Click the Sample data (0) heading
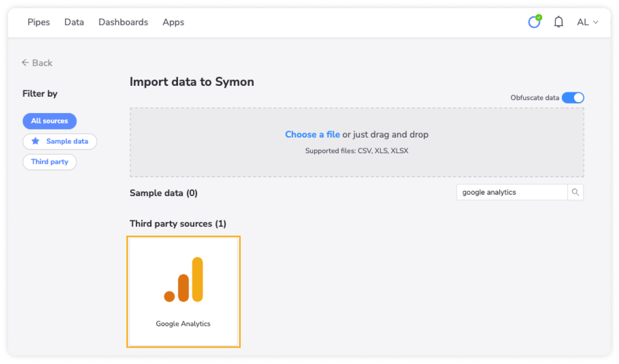Viewport: 619px width, 364px height. pos(163,193)
